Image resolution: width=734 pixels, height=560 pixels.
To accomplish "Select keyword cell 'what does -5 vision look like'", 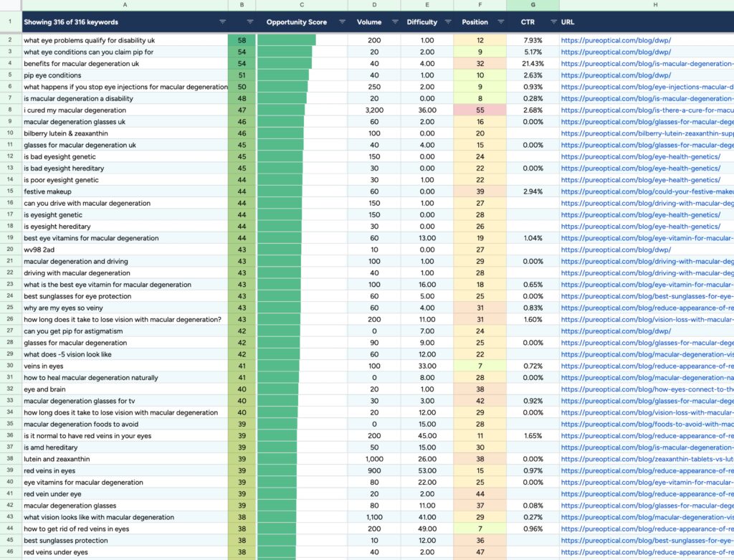I will [125, 354].
